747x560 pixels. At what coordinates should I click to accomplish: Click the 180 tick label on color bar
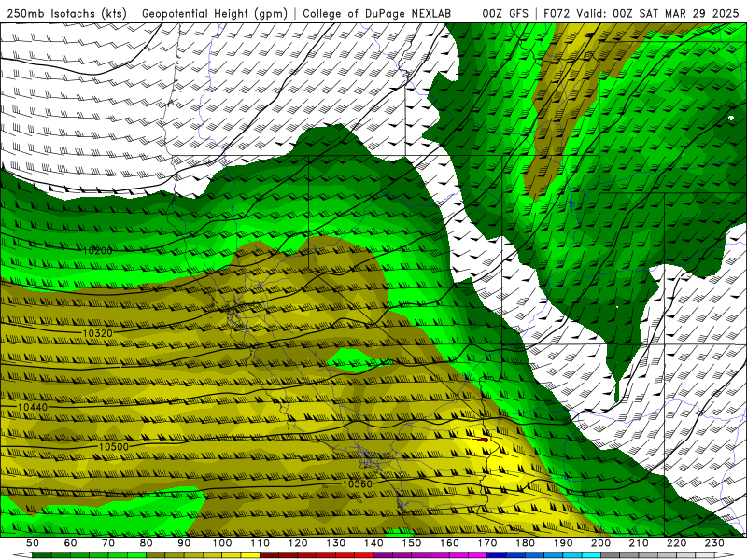[x=525, y=543]
